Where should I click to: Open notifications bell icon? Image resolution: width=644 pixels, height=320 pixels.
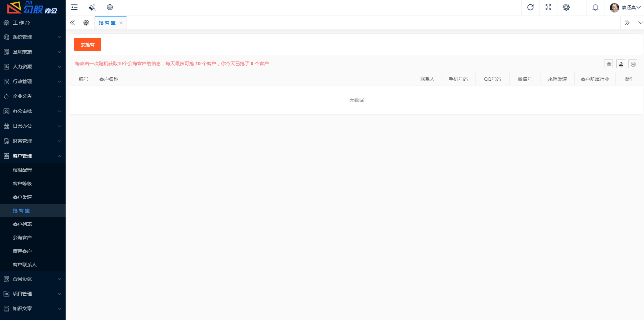595,7
